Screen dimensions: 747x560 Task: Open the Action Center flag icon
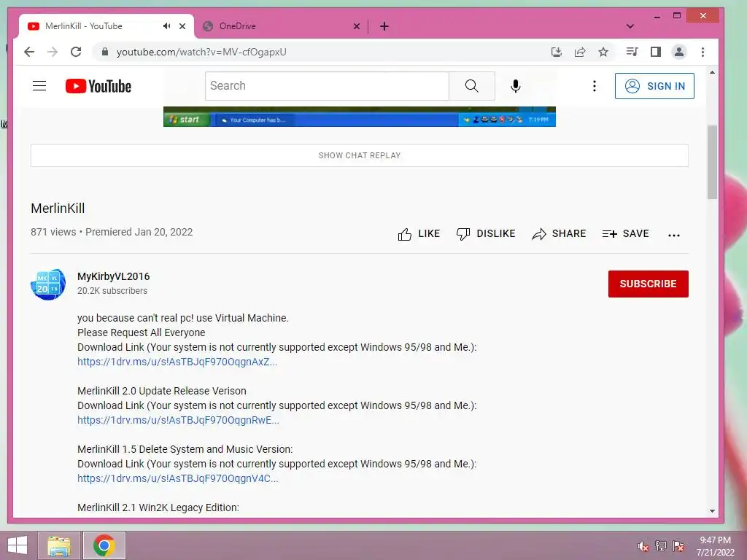click(678, 546)
